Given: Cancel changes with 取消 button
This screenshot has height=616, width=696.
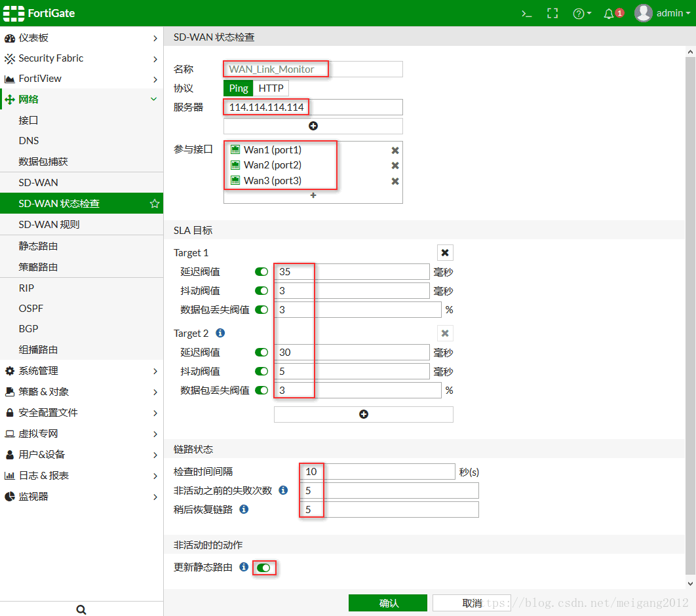Looking at the screenshot, I should [471, 603].
